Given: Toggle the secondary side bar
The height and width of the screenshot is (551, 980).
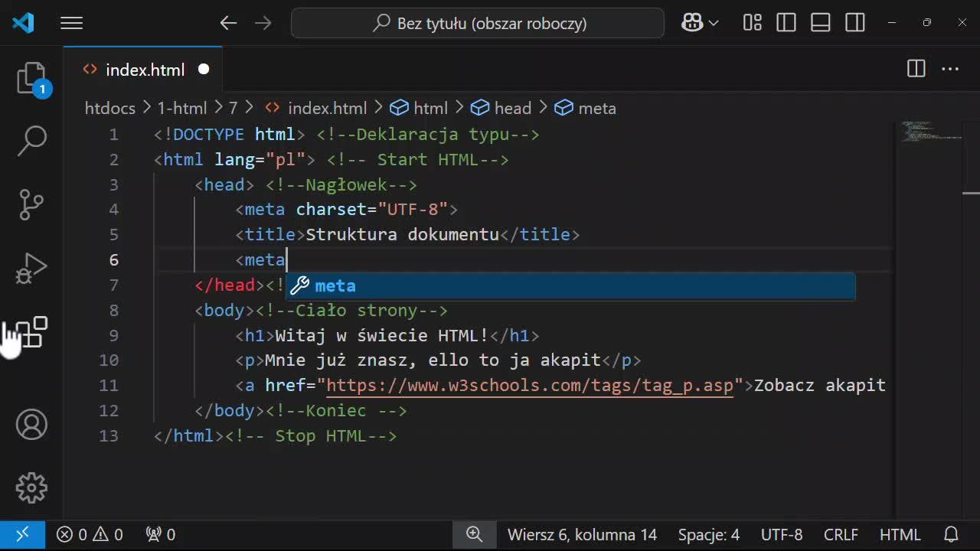Looking at the screenshot, I should point(855,23).
